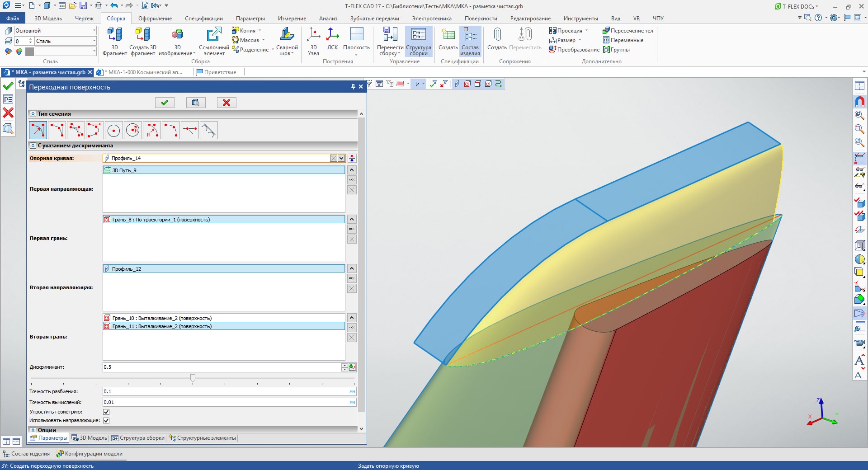Open the Чертёж ribbon tab

coord(84,19)
